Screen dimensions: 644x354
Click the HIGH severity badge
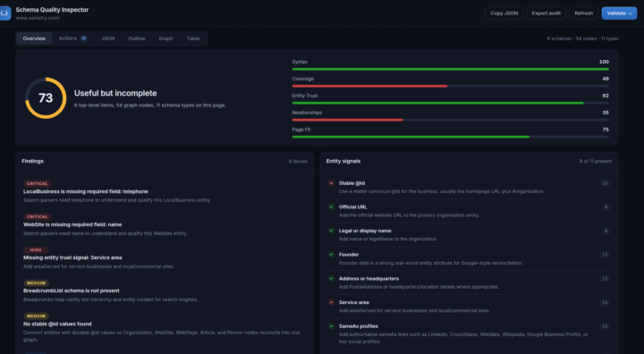(x=36, y=249)
